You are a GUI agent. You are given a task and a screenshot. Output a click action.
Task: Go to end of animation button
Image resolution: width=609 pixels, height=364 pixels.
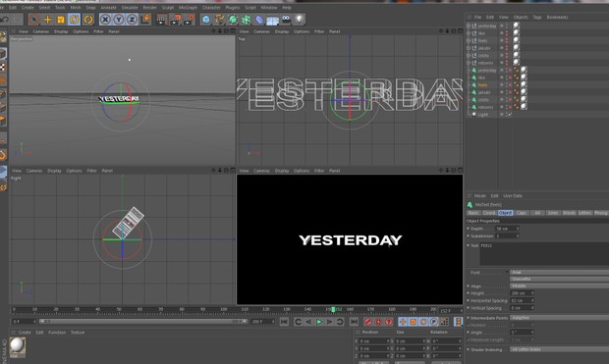click(354, 322)
